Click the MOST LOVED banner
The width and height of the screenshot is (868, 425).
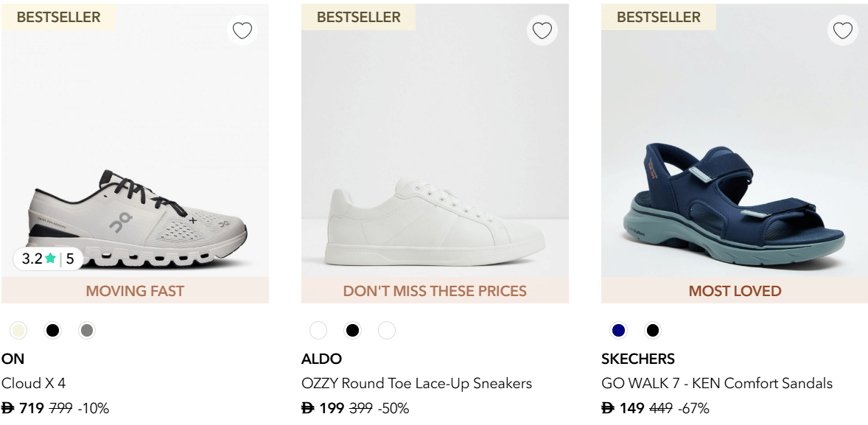pyautogui.click(x=735, y=291)
